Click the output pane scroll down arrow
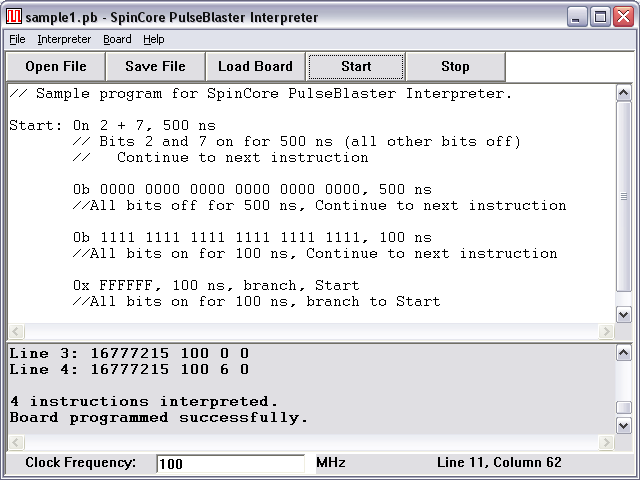This screenshot has height=480, width=640. click(x=623, y=426)
